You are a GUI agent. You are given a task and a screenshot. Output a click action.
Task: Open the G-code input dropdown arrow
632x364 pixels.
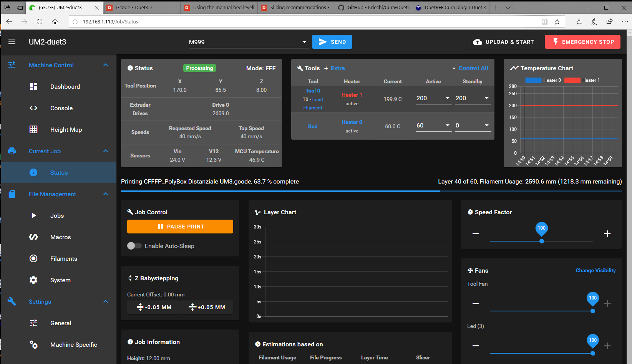click(304, 42)
